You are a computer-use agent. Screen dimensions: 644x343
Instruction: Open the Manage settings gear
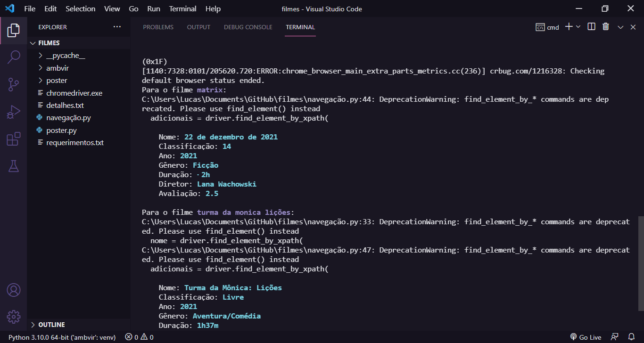[14, 317]
